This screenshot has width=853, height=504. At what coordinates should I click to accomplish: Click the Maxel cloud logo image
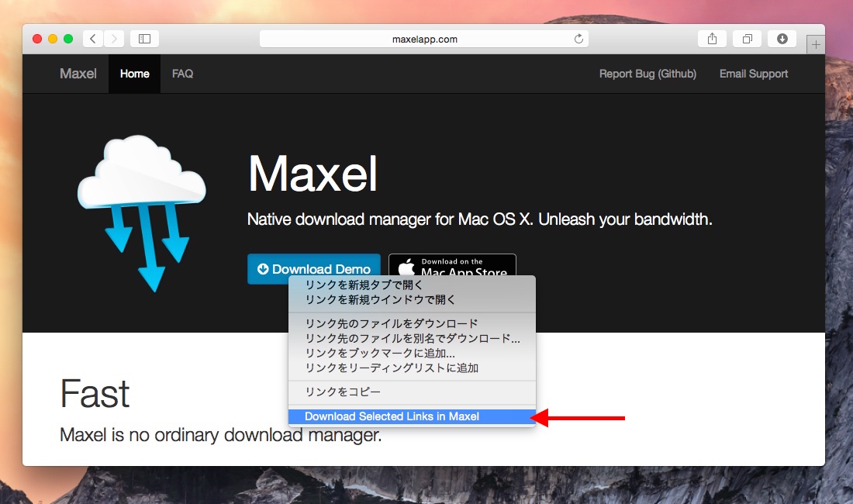click(x=142, y=213)
